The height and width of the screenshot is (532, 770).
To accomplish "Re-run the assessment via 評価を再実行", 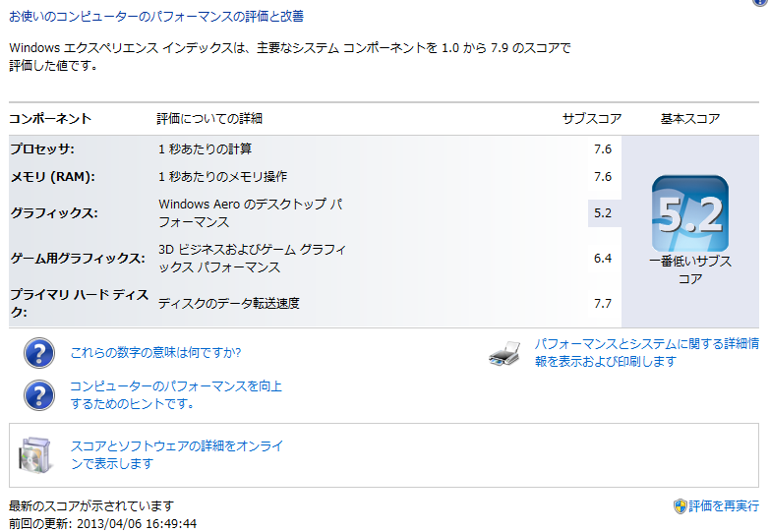I will pyautogui.click(x=724, y=506).
